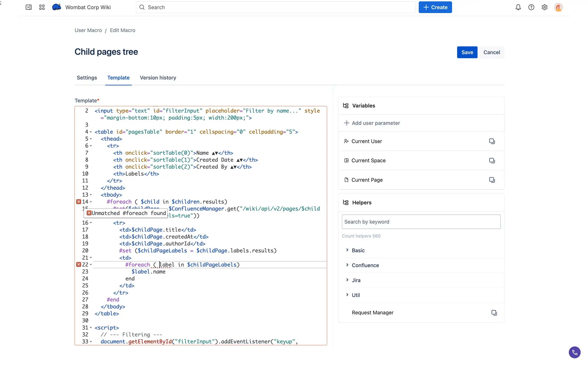Image resolution: width=588 pixels, height=365 pixels.
Task: Add user parameter
Action: pyautogui.click(x=372, y=123)
